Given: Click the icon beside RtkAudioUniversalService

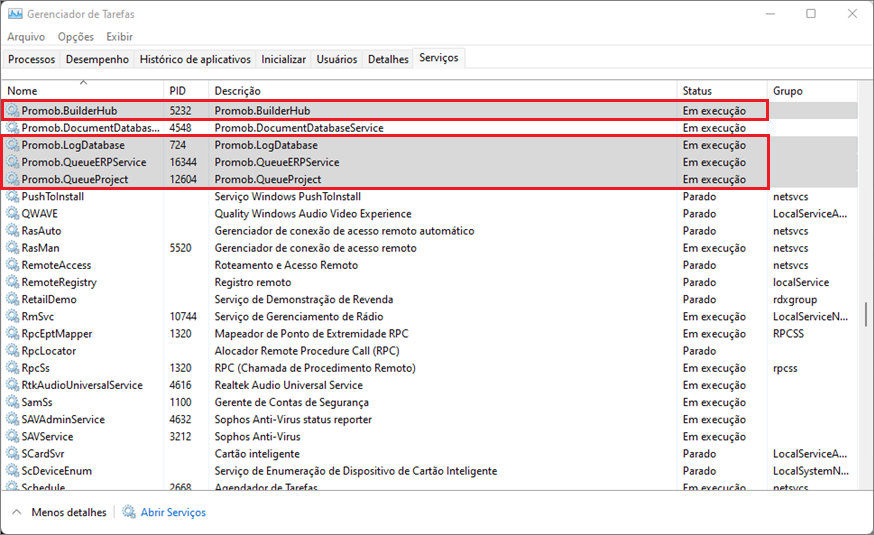Looking at the screenshot, I should [12, 385].
